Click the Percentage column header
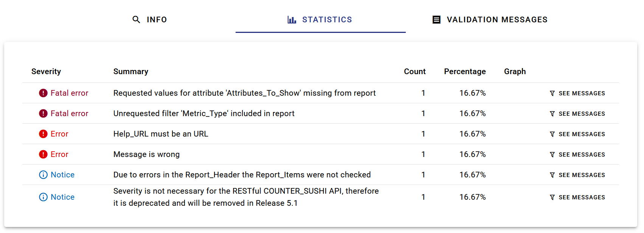 [465, 71]
